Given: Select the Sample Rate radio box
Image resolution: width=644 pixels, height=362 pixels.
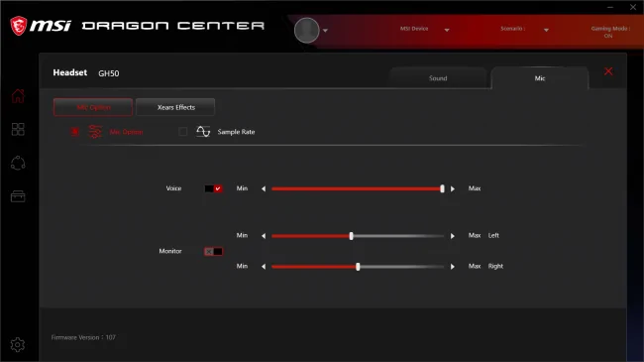Looking at the screenshot, I should [183, 132].
